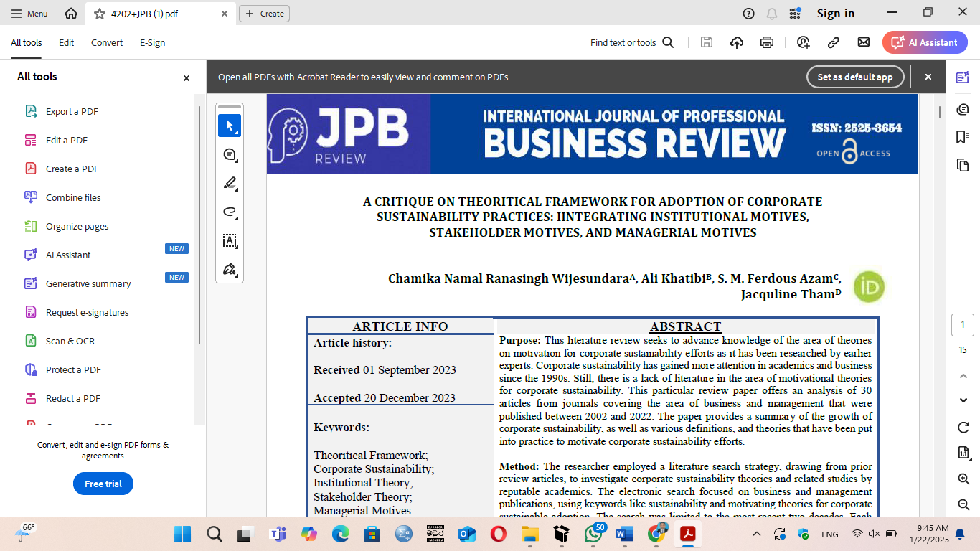Open the bookmarks panel in right rail

click(963, 137)
